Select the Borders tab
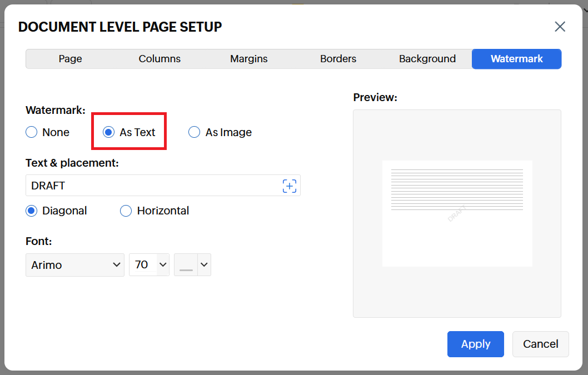588x375 pixels. [338, 59]
